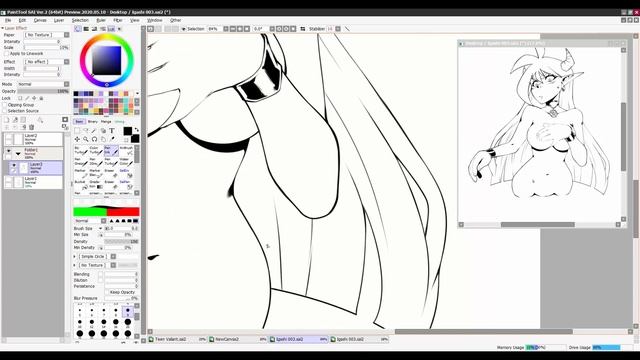Select the Merge tool category tab
The width and height of the screenshot is (640, 360).
tap(106, 122)
